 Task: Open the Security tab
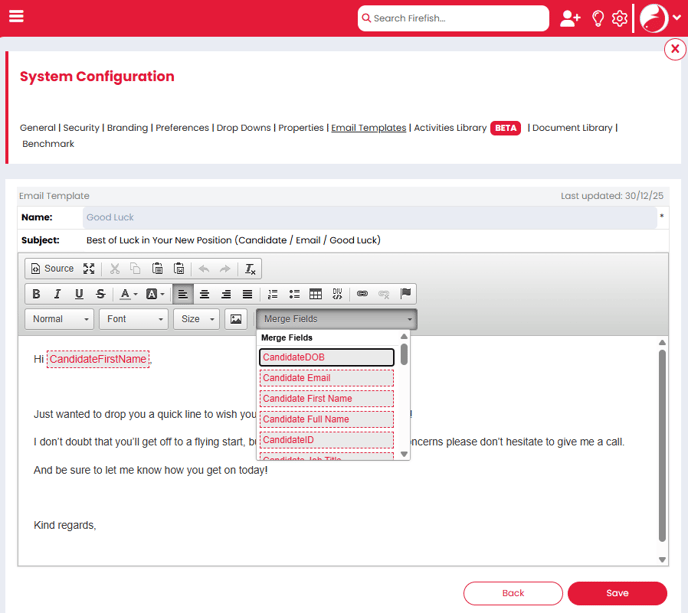point(81,128)
